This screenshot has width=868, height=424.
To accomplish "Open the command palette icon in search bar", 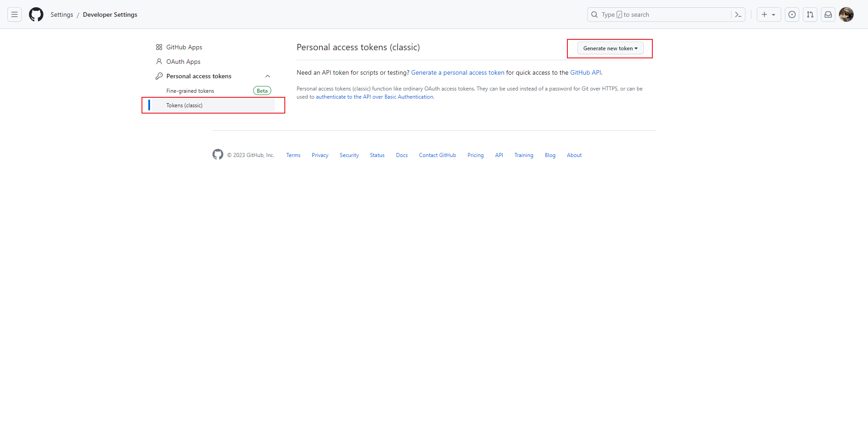I will tap(738, 14).
